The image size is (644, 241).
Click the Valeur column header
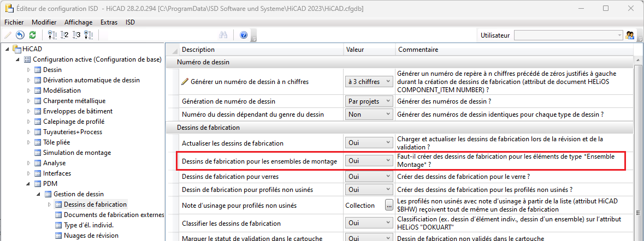click(x=369, y=50)
